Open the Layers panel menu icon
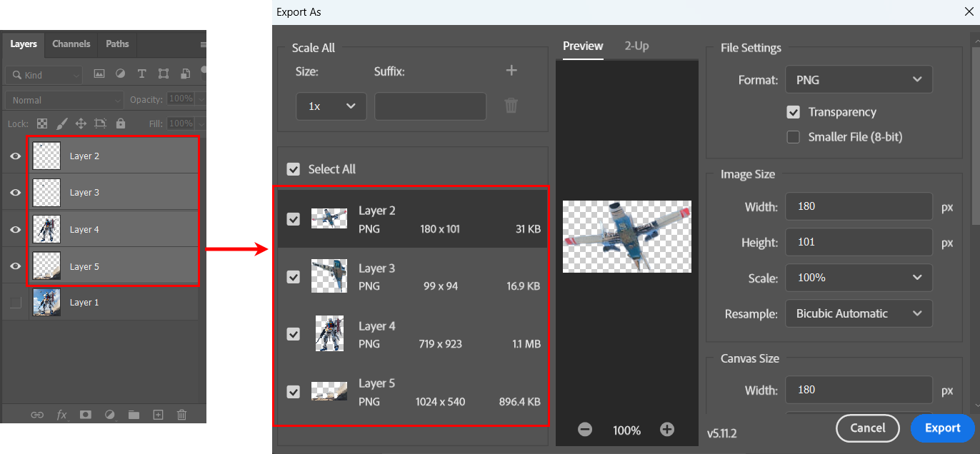Screen dimensions: 980x454 (x=203, y=44)
